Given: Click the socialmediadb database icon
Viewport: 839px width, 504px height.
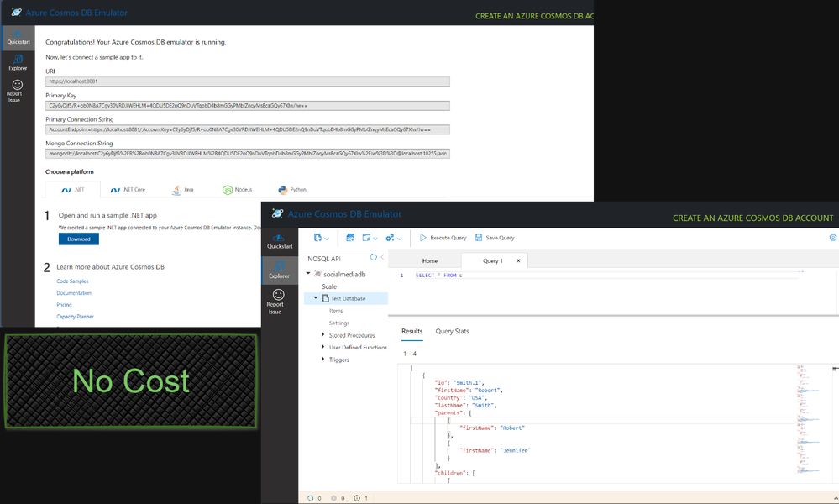Looking at the screenshot, I should coord(317,274).
